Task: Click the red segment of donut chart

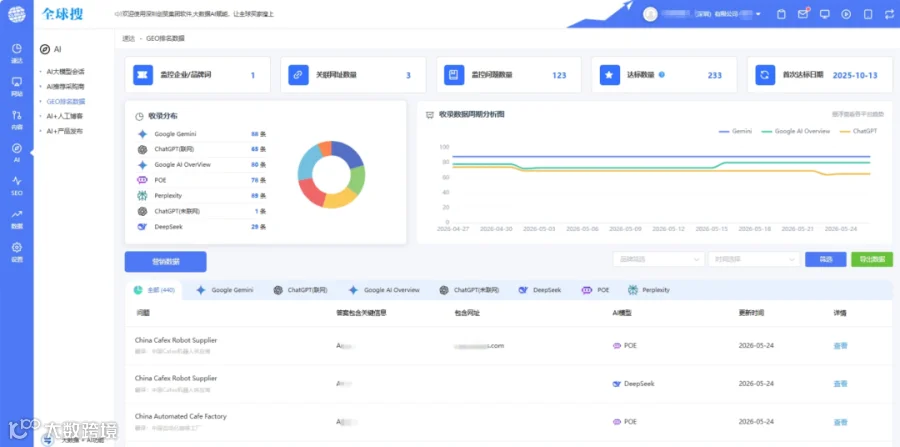Action: tap(312, 193)
